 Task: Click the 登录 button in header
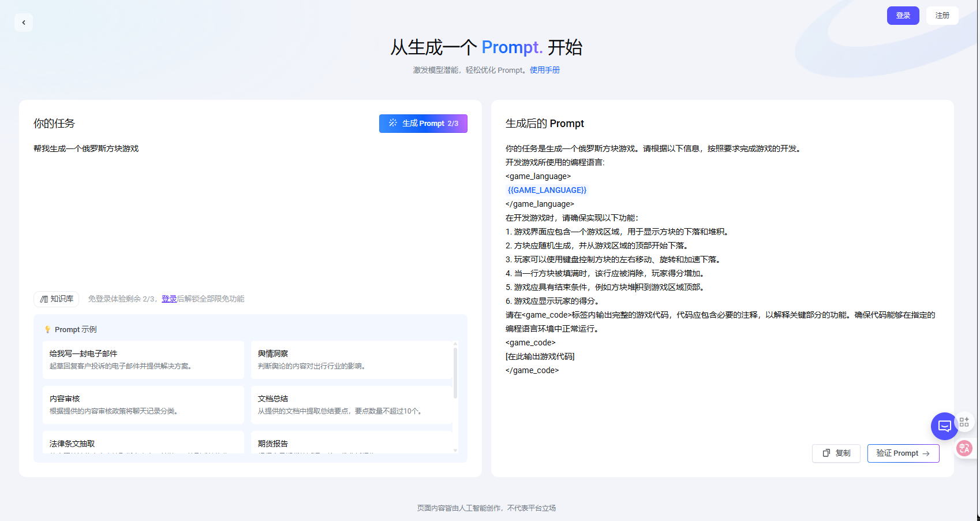pos(903,16)
